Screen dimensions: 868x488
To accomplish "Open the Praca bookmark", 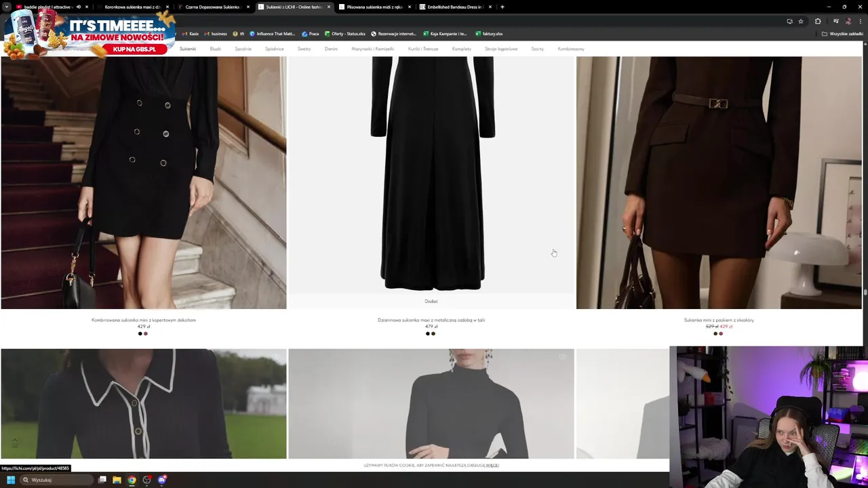I will coord(311,33).
